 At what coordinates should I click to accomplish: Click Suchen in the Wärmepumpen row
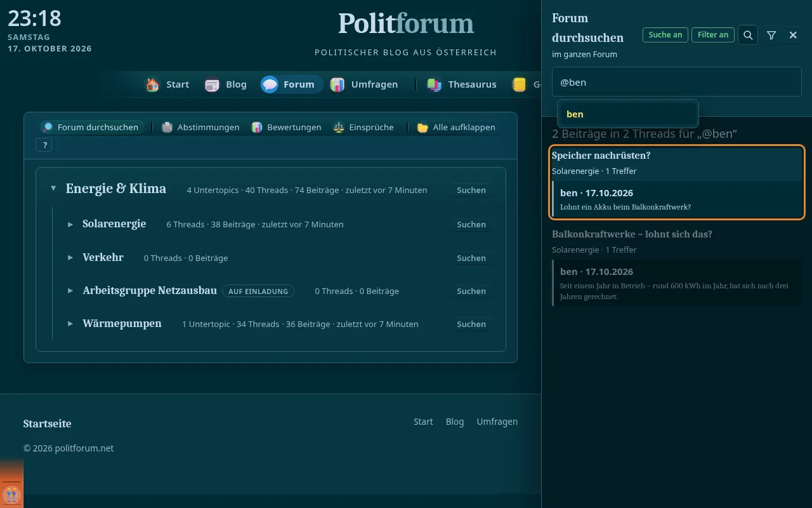[x=471, y=324]
